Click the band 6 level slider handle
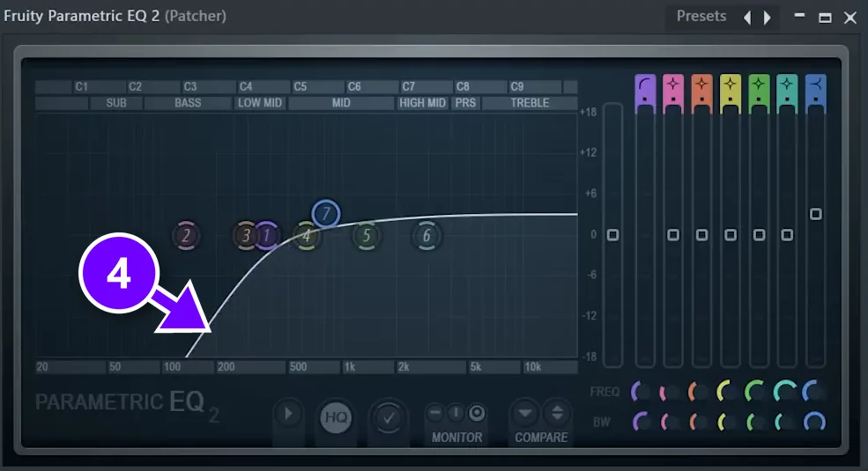 [787, 235]
